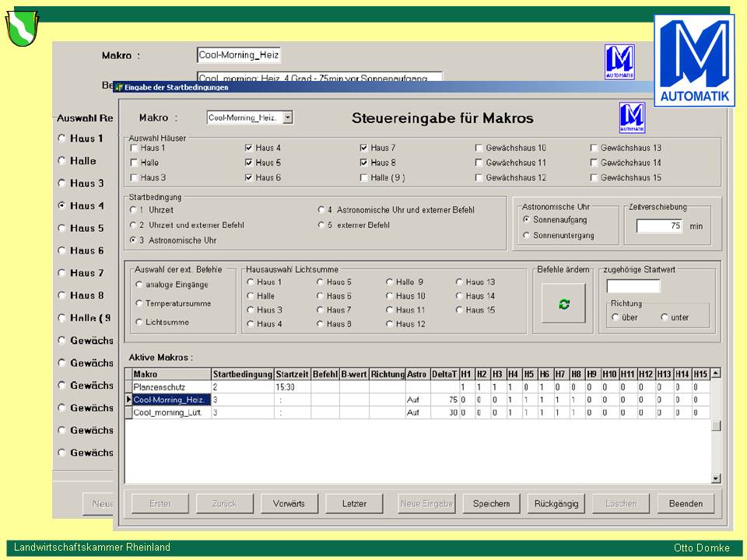
Task: Check the Gewächshaus 10 checkbox
Action: pyautogui.click(x=479, y=148)
